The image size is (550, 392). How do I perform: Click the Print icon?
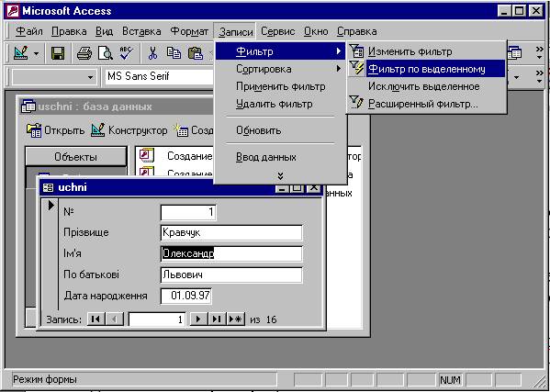(84, 53)
